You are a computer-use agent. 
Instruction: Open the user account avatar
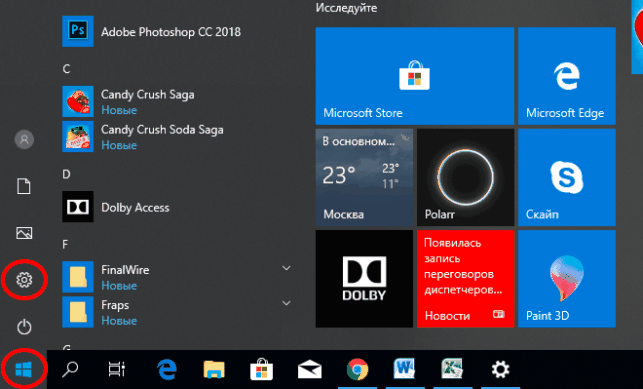(x=24, y=139)
